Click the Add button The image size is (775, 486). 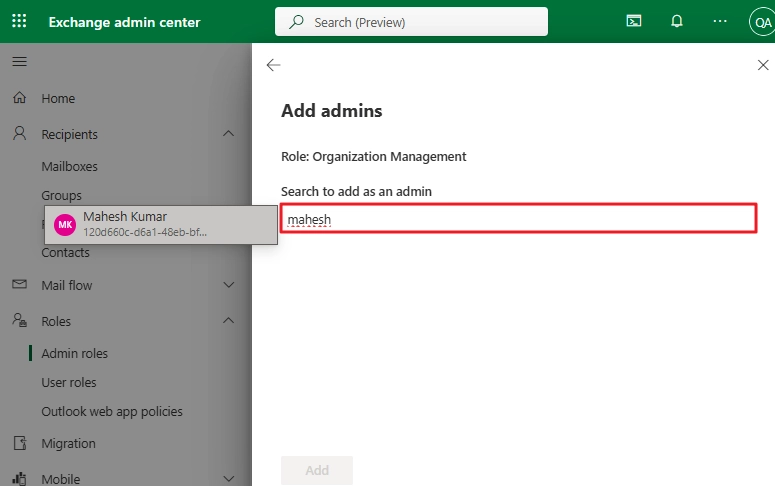(x=317, y=470)
